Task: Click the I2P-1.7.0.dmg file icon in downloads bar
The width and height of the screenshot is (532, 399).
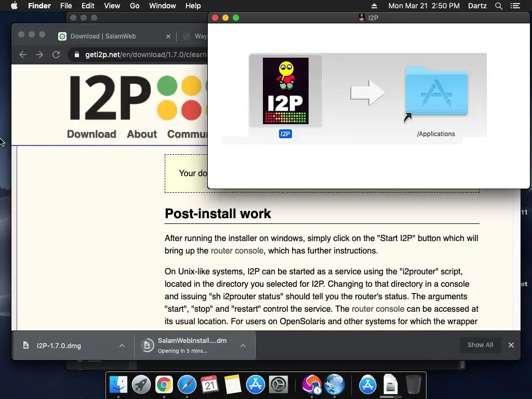Action: pos(26,345)
